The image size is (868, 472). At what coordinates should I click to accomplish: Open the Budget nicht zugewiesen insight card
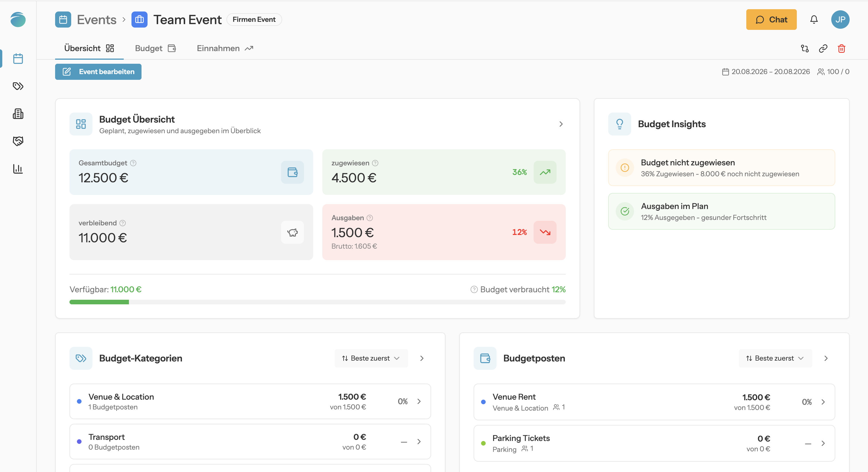pyautogui.click(x=721, y=168)
